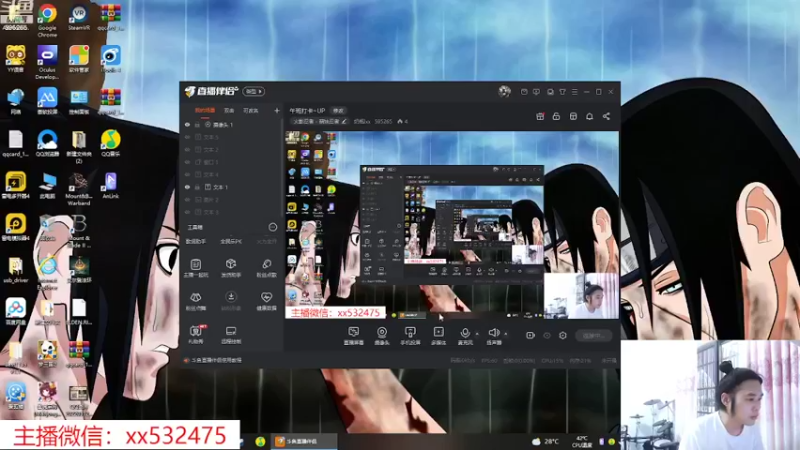
Task: Click the share icon above preview
Action: click(606, 116)
